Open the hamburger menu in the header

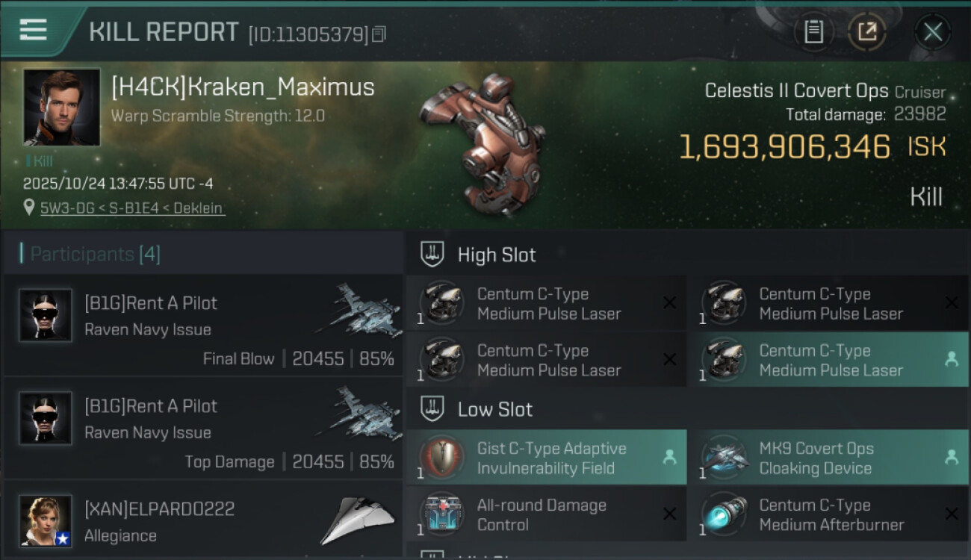pyautogui.click(x=33, y=30)
